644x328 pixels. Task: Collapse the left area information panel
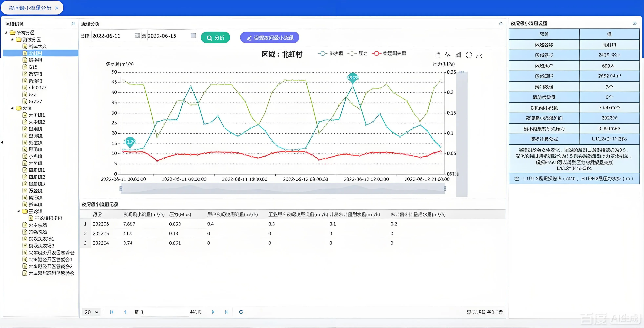73,23
